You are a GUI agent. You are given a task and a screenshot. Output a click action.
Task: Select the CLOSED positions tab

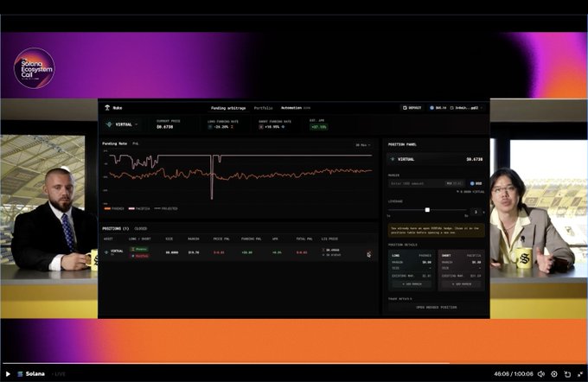coord(141,229)
